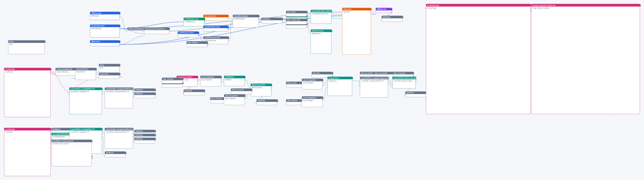The height and width of the screenshot is (180, 644).
Task: Select the purple VAEDecode node
Action: tap(384, 9)
